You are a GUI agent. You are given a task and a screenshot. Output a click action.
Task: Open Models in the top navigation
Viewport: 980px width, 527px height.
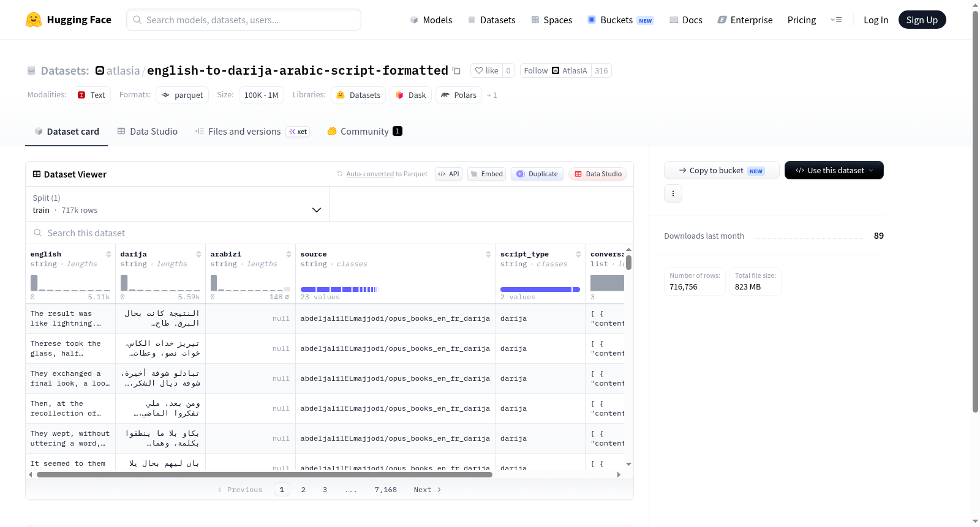point(431,20)
